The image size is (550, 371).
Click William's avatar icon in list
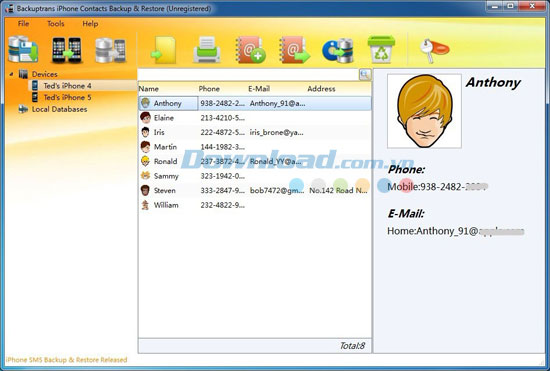[145, 205]
